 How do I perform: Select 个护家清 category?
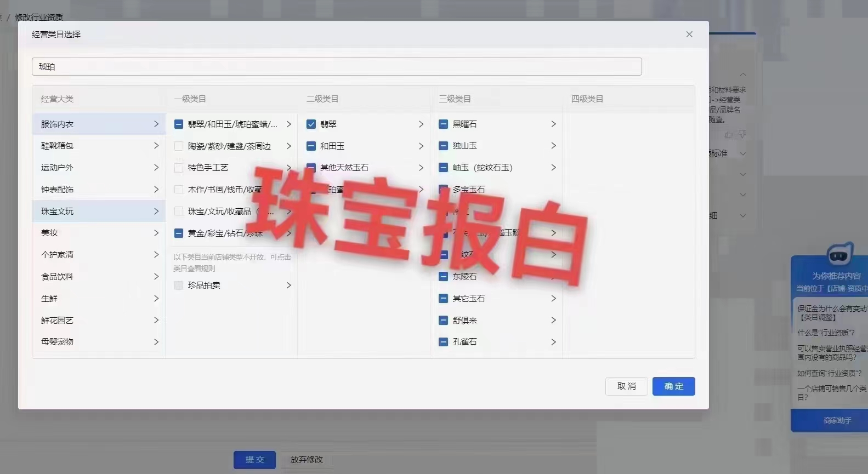(99, 255)
